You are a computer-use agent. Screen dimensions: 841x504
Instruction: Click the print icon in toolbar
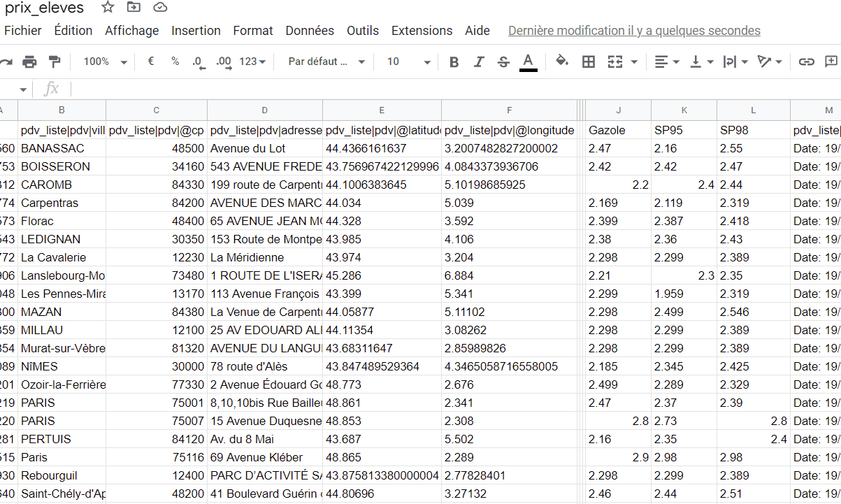(29, 62)
